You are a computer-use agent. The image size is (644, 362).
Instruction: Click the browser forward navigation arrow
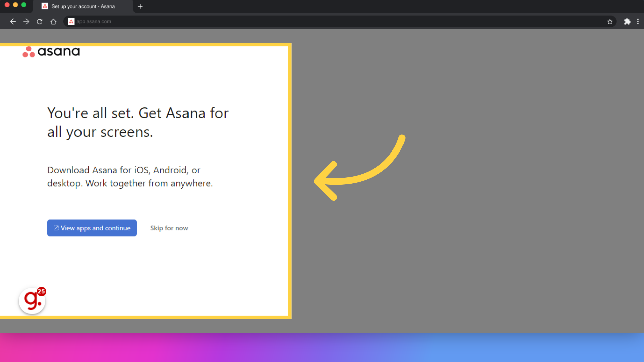[x=26, y=21]
